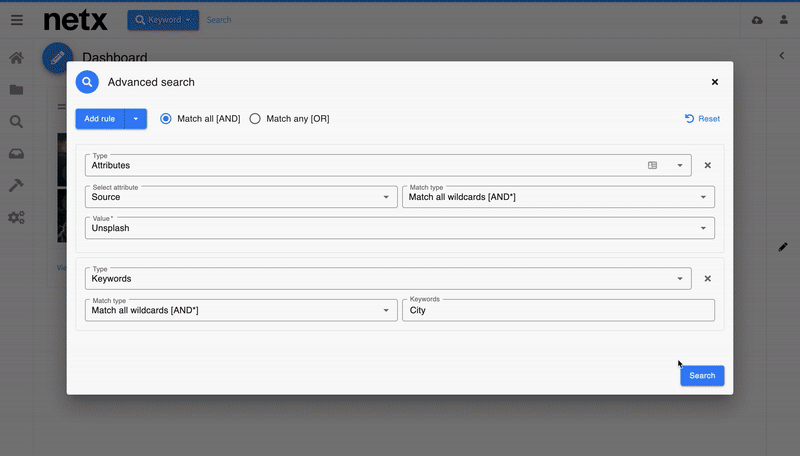
Task: Open the Select attribute Source dropdown
Action: point(240,197)
